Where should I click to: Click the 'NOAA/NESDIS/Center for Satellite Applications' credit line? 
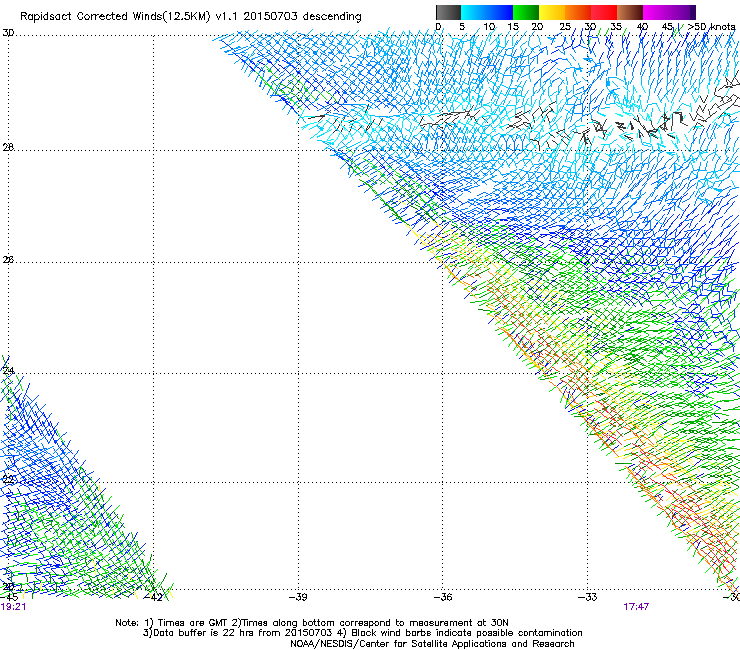click(432, 644)
